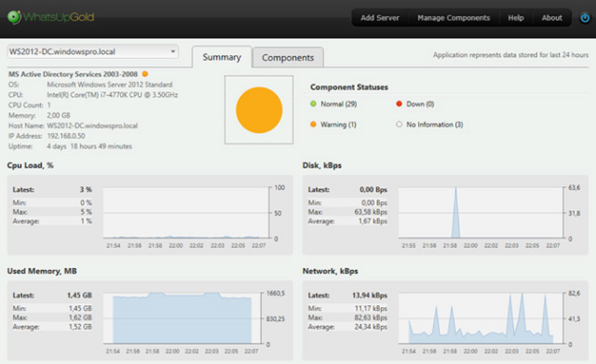Click the Component Statuses heading
596x364 pixels.
click(x=349, y=87)
